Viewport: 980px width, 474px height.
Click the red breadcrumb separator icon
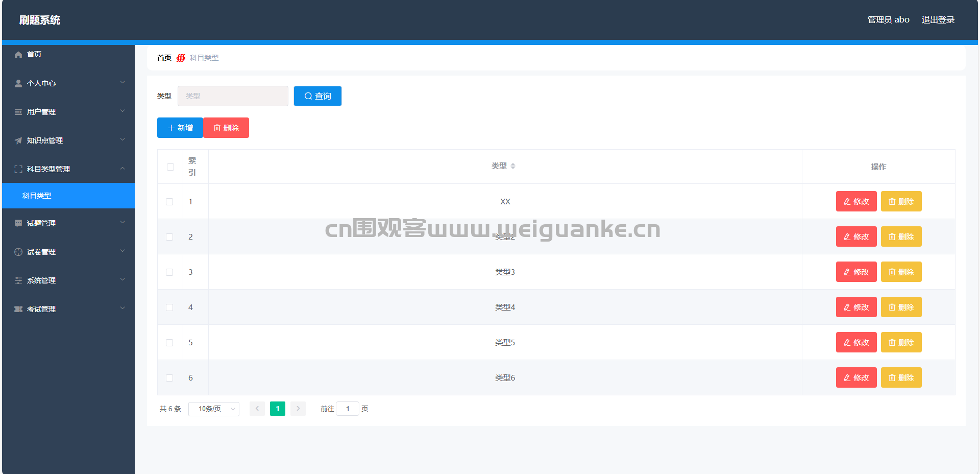pyautogui.click(x=181, y=58)
